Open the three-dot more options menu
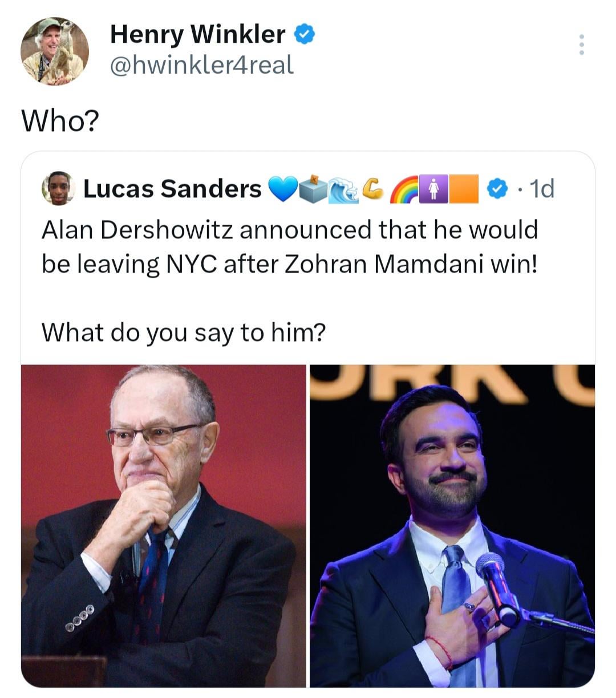 [581, 44]
